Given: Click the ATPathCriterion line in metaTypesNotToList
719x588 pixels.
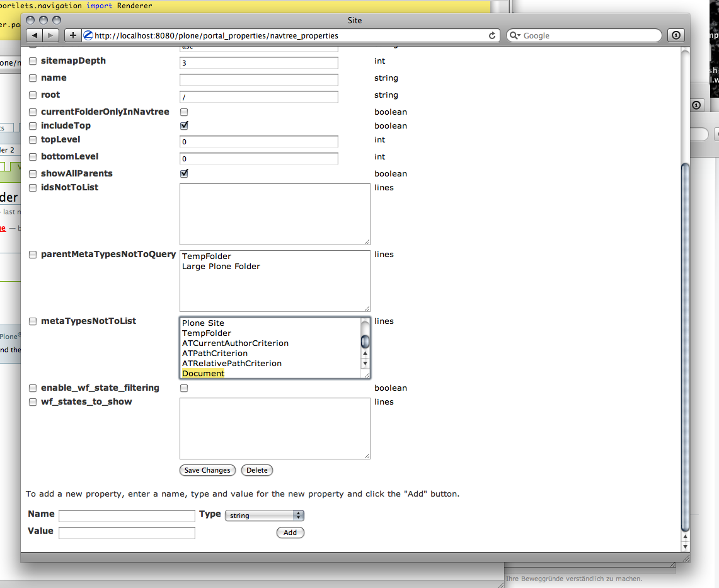Looking at the screenshot, I should [x=215, y=353].
